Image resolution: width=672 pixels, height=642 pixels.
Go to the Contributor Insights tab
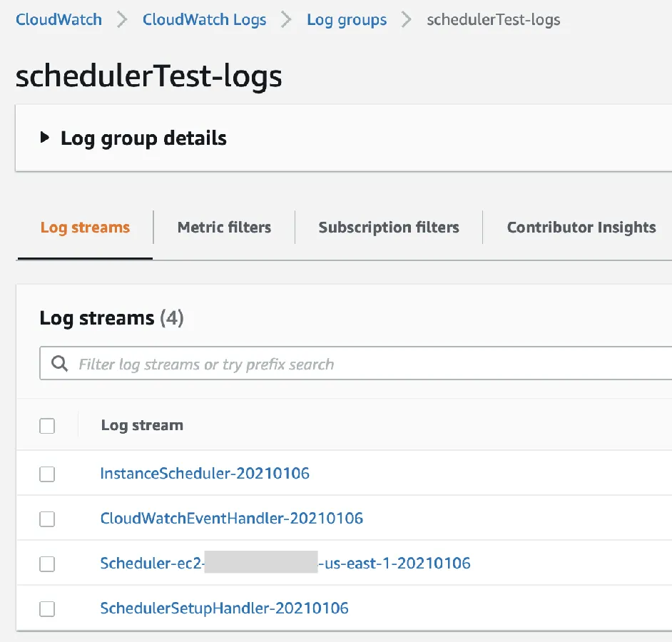pyautogui.click(x=581, y=228)
